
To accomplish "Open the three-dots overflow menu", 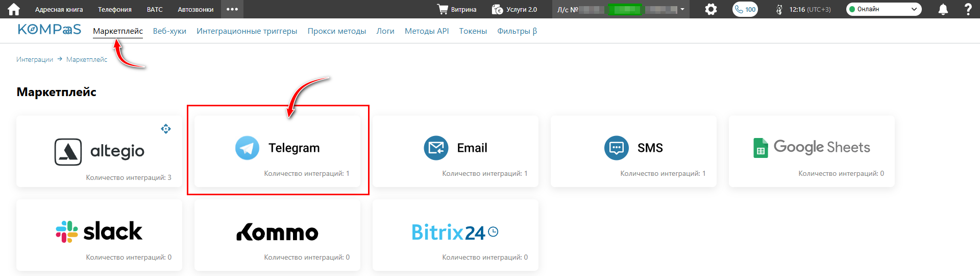I will point(232,9).
